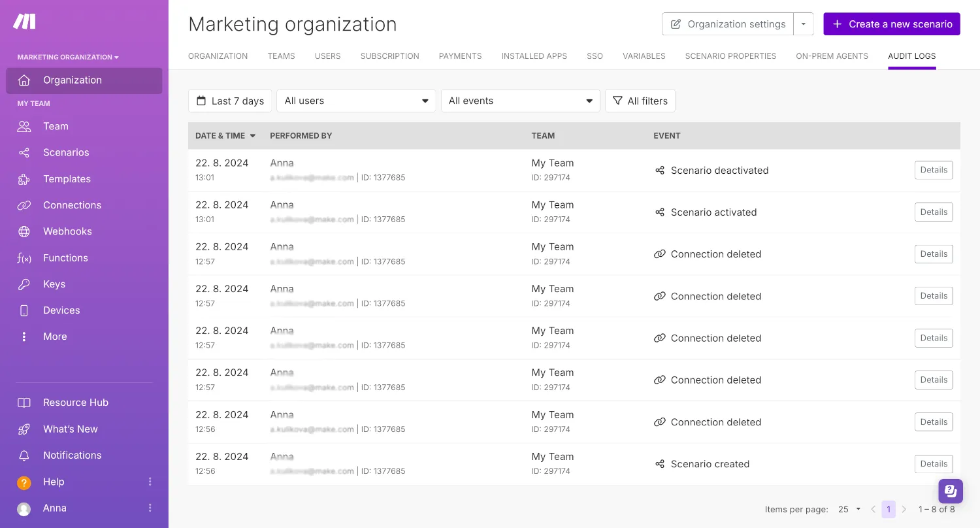Screen dimensions: 980x528
Task: Switch to the On-Prem Agents tab
Action: 832,56
